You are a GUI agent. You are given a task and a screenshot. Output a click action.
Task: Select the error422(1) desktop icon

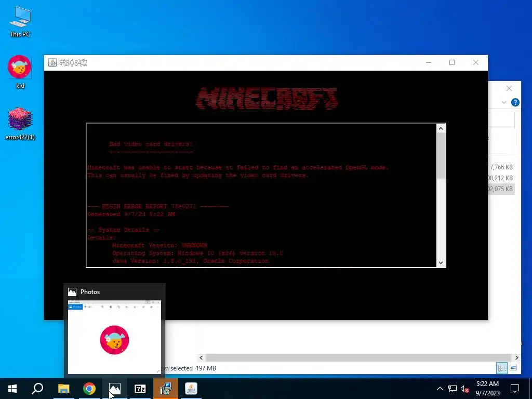pos(20,124)
